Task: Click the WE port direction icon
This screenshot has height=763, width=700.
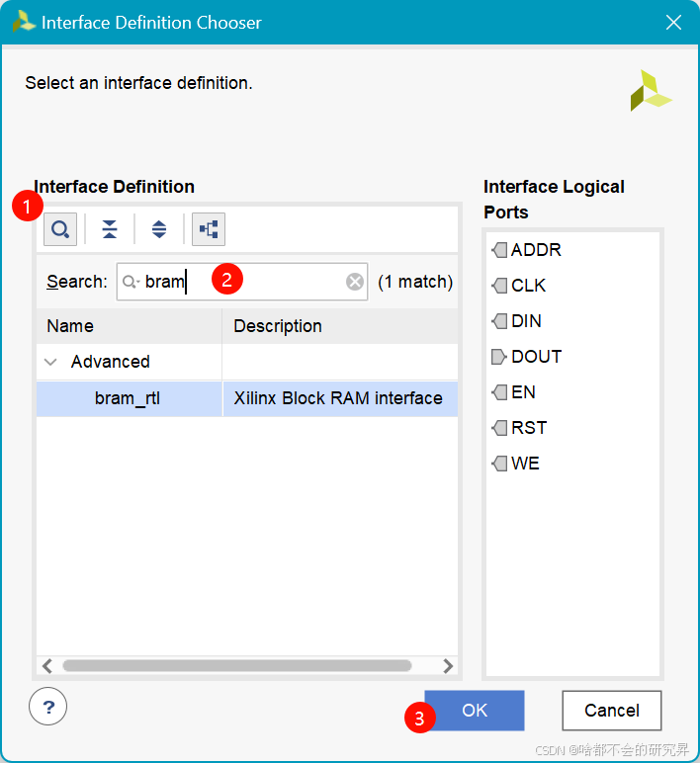Action: point(499,464)
